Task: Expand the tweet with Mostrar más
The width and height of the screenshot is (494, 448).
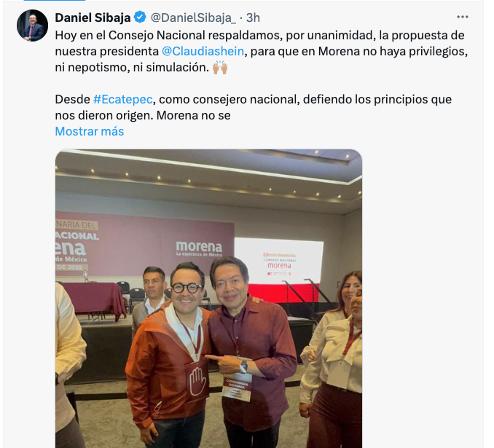Action: tap(90, 131)
